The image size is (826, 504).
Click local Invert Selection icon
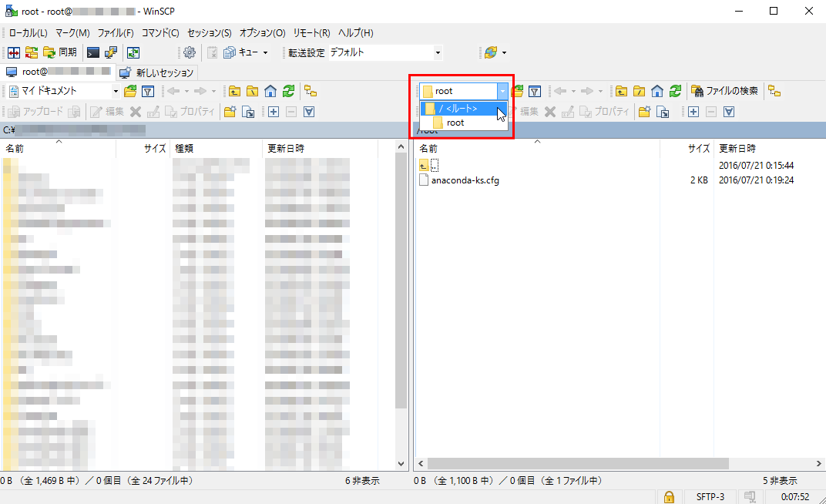point(309,112)
